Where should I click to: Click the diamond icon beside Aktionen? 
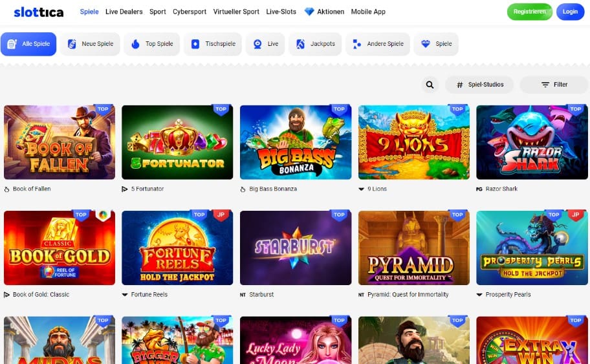309,12
